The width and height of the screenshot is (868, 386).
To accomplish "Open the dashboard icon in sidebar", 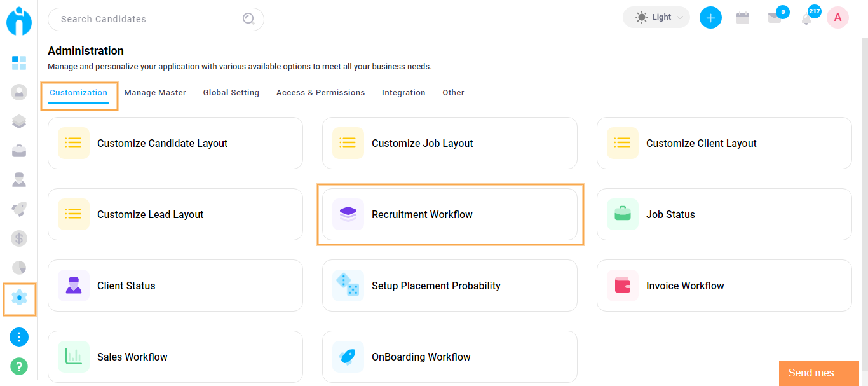I will [x=19, y=62].
